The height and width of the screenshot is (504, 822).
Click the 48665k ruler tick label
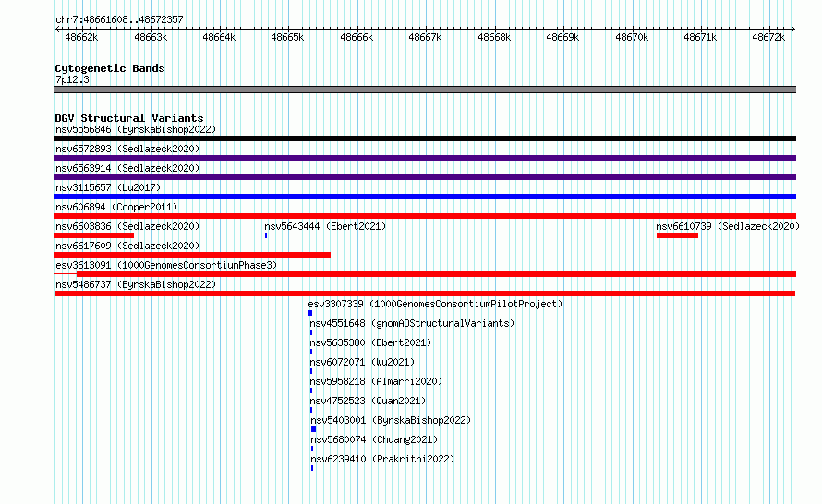pyautogui.click(x=287, y=38)
